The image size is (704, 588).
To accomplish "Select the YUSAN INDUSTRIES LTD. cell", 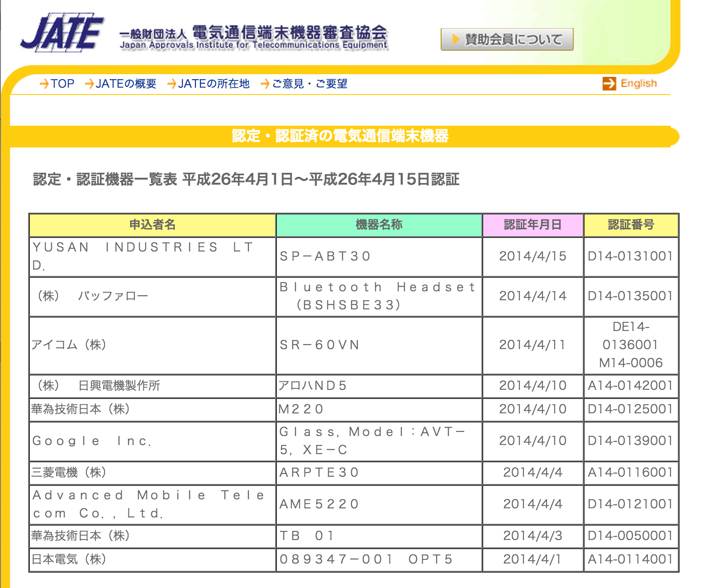I will (x=152, y=256).
